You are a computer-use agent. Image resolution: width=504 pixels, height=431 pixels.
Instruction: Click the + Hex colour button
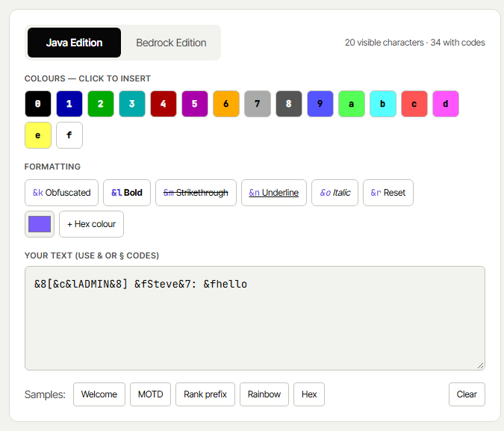click(91, 224)
